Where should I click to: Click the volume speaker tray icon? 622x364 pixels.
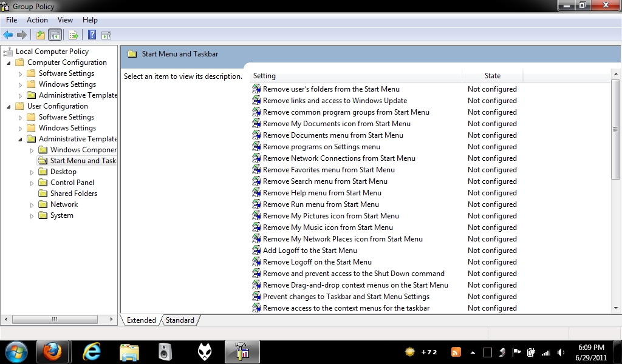(561, 352)
